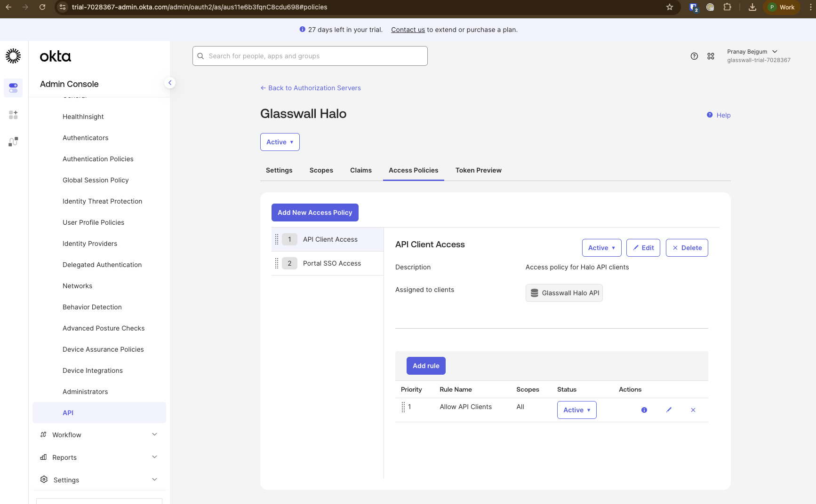This screenshot has height=504, width=816.
Task: Open the workflows sidebar rail icon
Action: tap(13, 142)
